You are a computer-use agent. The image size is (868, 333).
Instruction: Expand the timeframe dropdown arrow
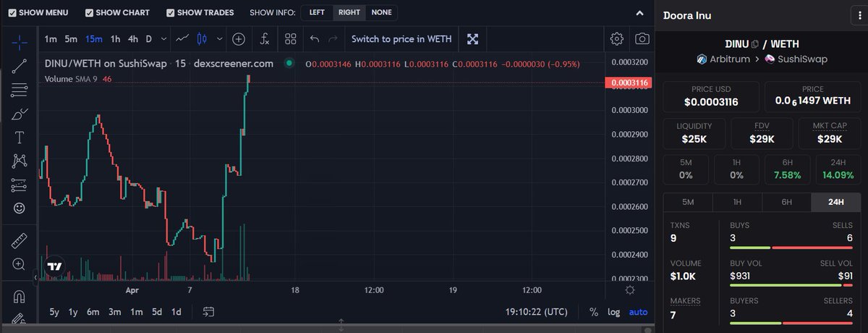tap(164, 38)
